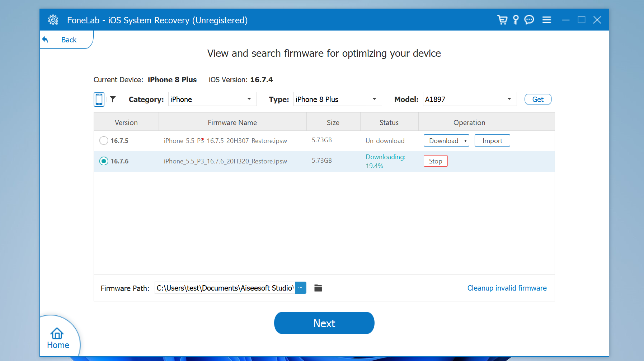Click 5.73GB size in 16.7.6 row
The width and height of the screenshot is (644, 361).
(322, 160)
